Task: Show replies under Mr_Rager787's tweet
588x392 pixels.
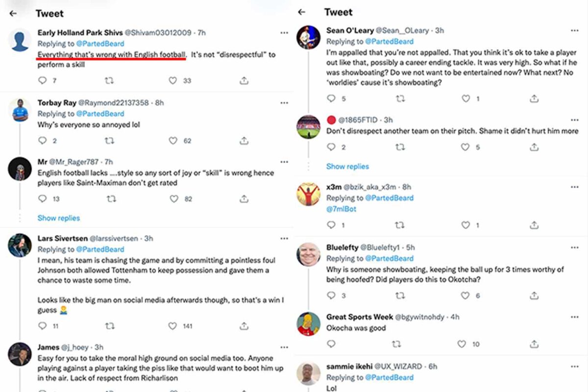Action: pos(58,218)
